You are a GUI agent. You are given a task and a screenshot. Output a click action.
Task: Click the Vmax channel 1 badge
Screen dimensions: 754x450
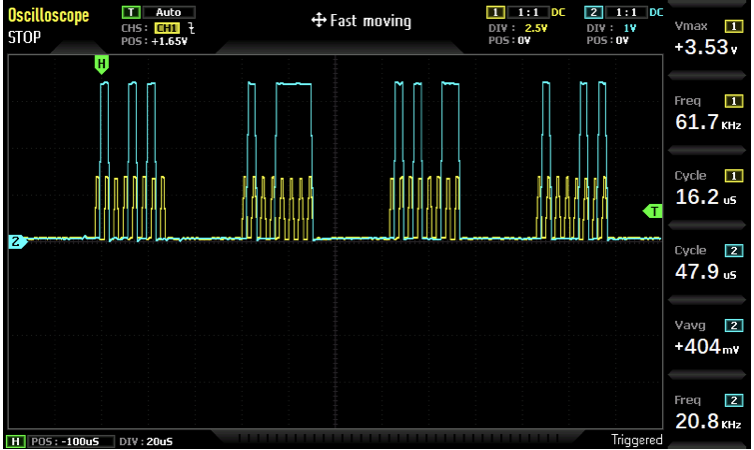(734, 26)
